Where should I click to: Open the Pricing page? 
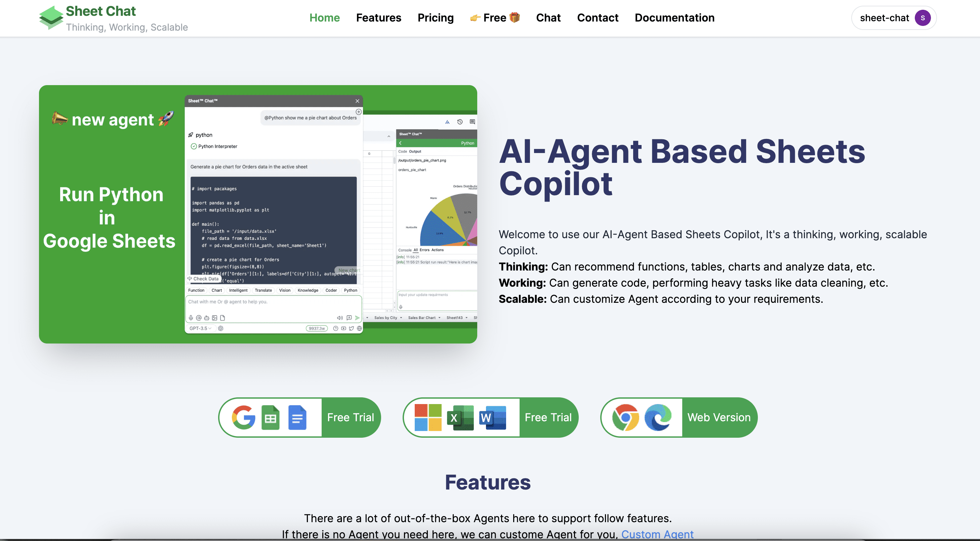coord(436,18)
